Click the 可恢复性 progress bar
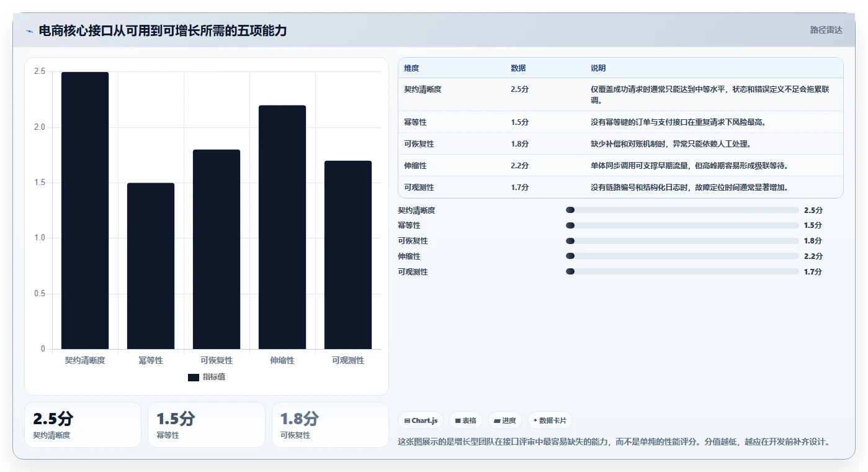The width and height of the screenshot is (868, 472). [x=682, y=241]
